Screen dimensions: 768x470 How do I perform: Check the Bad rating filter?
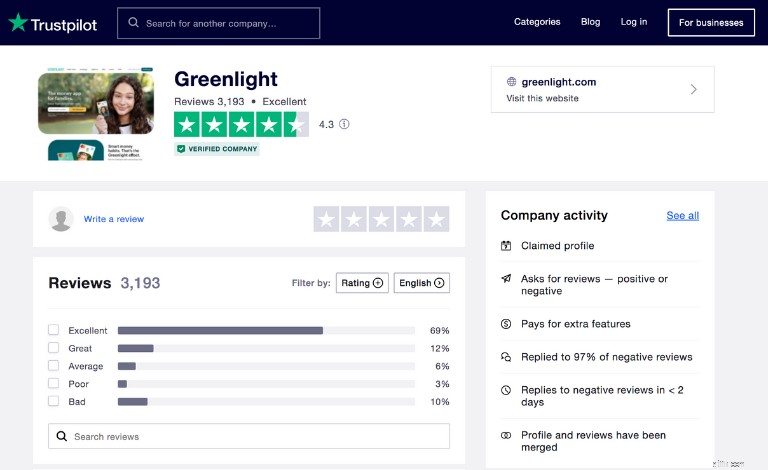coord(53,401)
